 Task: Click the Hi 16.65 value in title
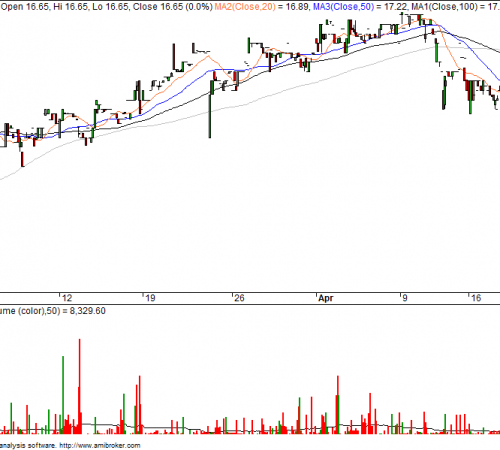tap(70, 6)
